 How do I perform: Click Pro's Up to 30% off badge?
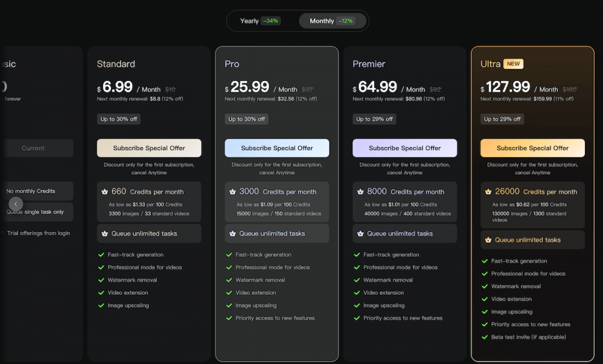point(247,119)
